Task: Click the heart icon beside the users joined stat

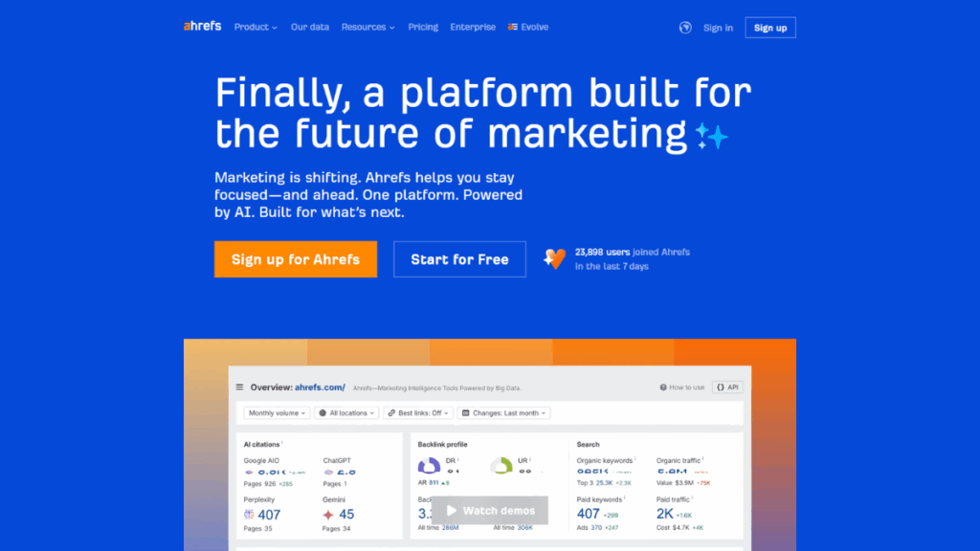Action: click(555, 258)
